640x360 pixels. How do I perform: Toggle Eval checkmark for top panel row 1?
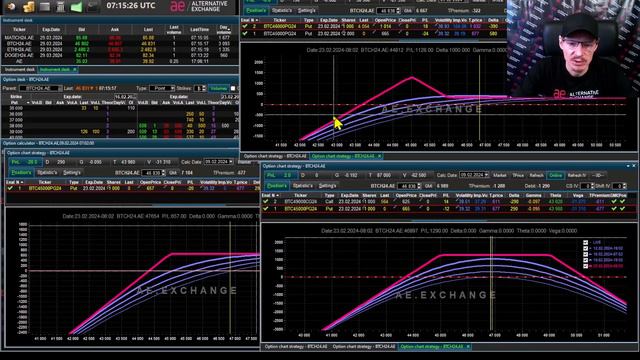(x=245, y=33)
